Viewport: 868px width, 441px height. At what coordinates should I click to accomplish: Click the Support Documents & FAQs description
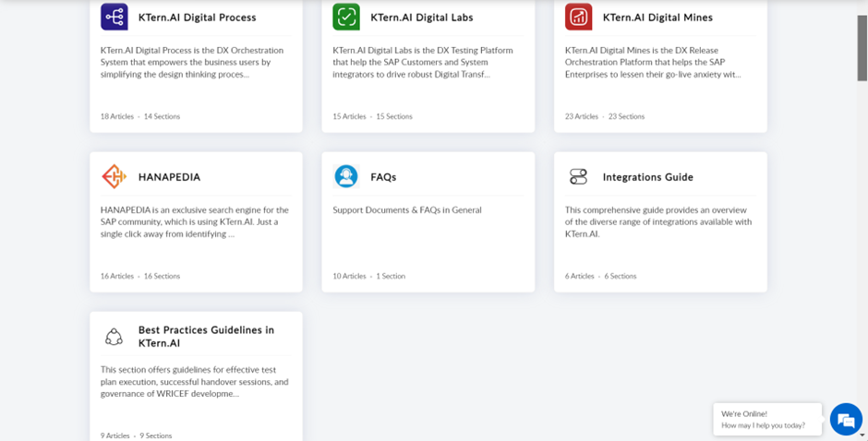(407, 209)
